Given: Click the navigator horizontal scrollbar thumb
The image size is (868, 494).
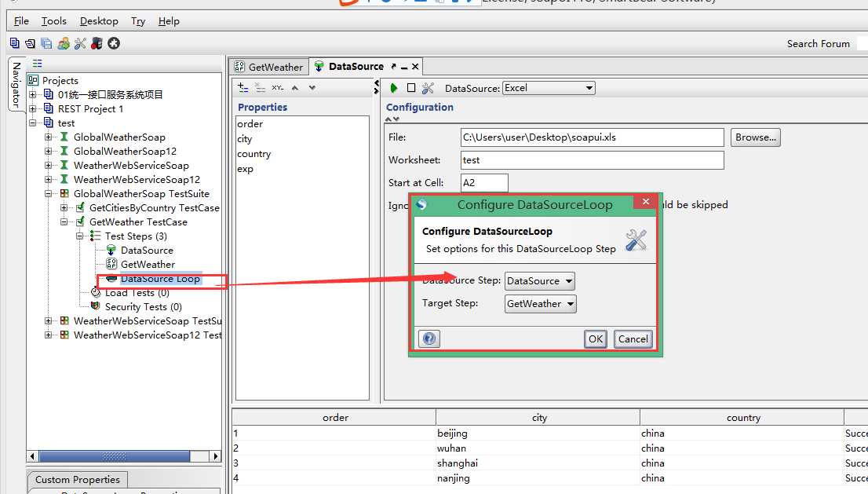Looking at the screenshot, I should tap(115, 456).
